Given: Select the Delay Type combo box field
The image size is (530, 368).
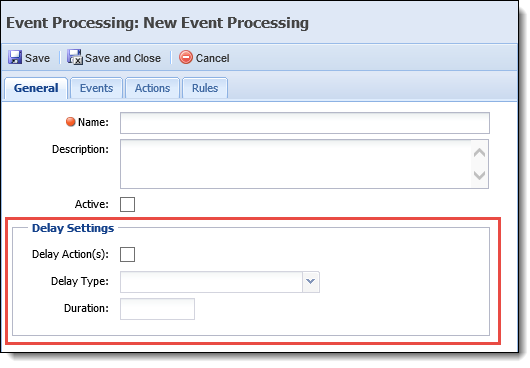Looking at the screenshot, I should [x=220, y=282].
